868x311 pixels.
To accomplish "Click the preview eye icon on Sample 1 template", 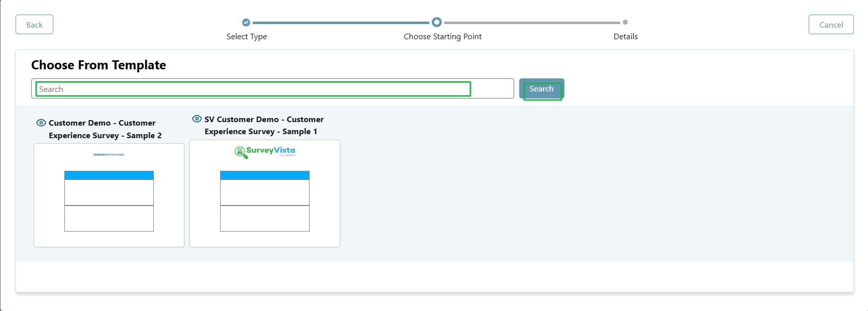I will (197, 119).
